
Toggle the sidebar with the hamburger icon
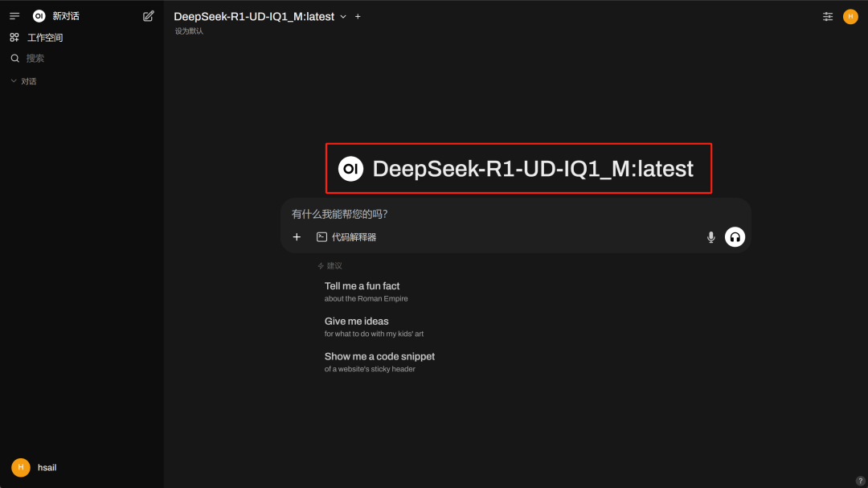[x=14, y=16]
